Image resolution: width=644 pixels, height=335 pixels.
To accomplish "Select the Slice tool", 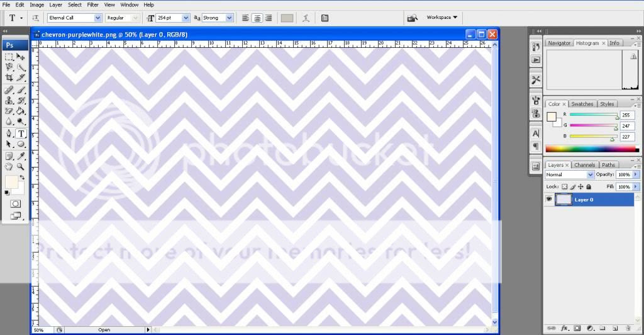I will click(x=21, y=77).
